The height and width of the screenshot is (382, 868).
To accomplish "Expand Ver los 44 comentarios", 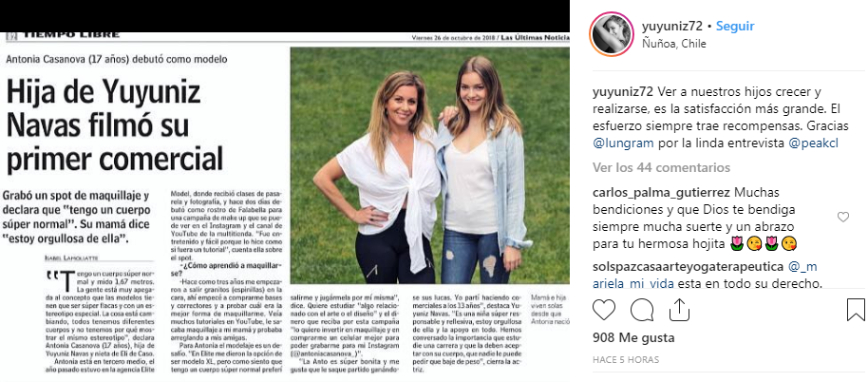I will pyautogui.click(x=662, y=167).
